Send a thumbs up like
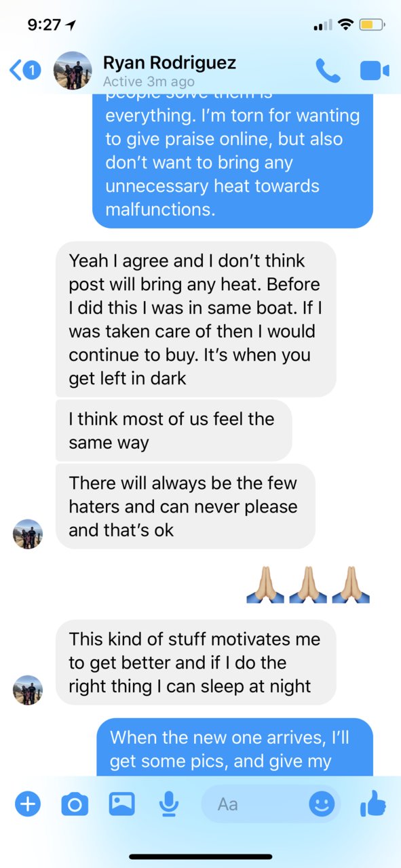401x868 pixels. (373, 804)
